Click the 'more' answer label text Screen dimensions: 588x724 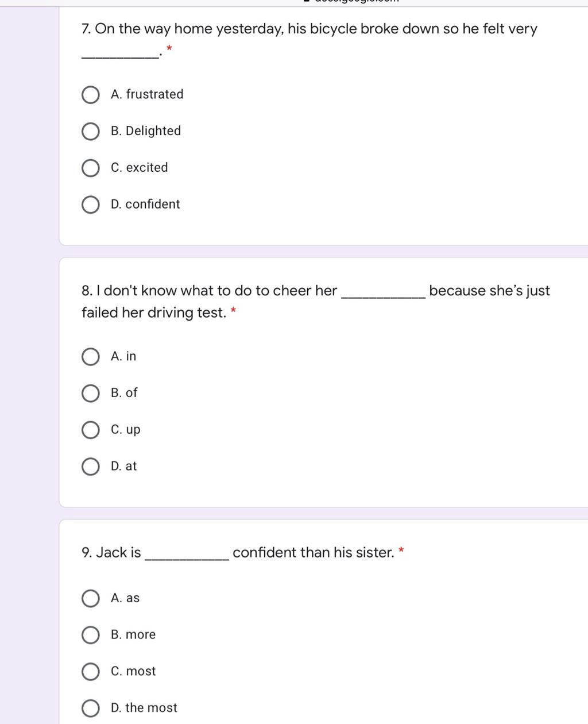coord(141,635)
